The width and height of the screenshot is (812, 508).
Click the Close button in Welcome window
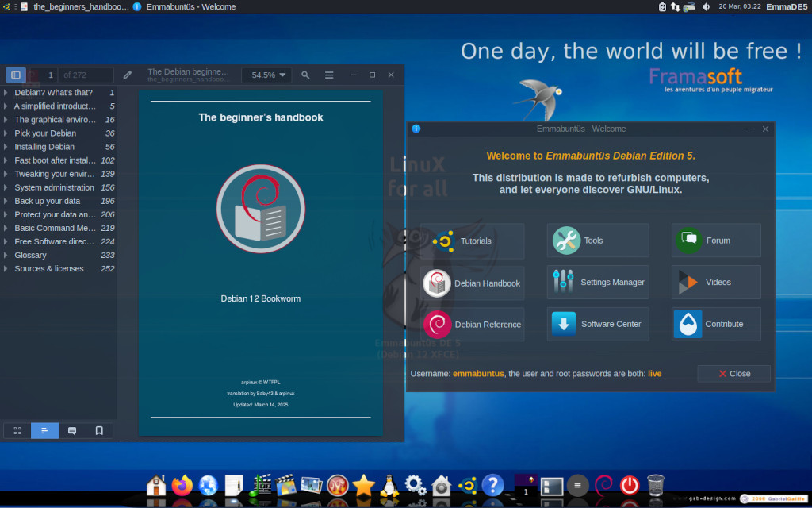click(733, 374)
